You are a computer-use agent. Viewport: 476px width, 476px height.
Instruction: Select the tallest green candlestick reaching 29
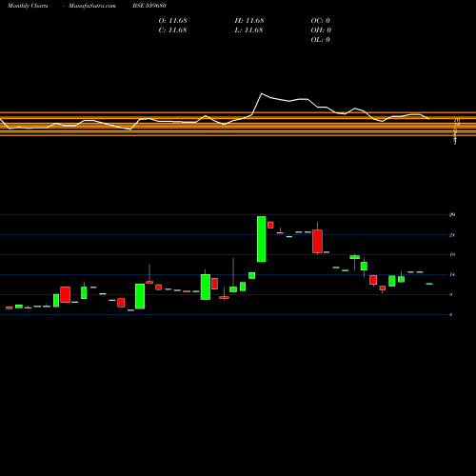[x=262, y=239]
